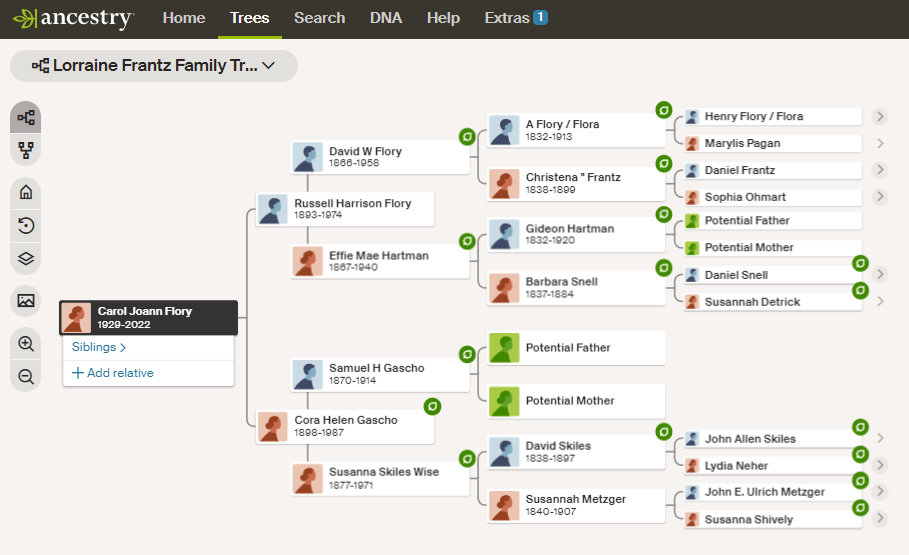This screenshot has width=909, height=555.
Task: Switch to vertical family view
Action: (26, 151)
